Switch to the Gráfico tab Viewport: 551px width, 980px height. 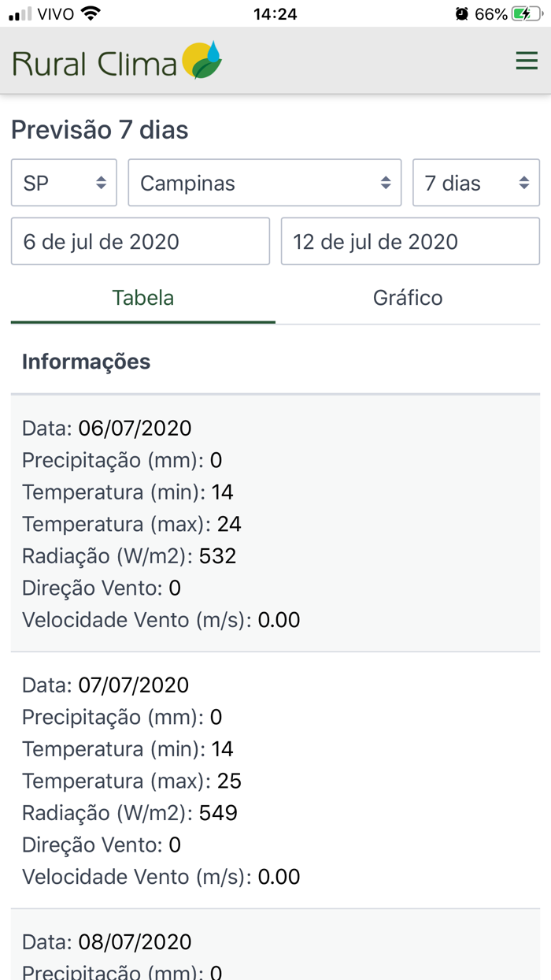coord(408,297)
